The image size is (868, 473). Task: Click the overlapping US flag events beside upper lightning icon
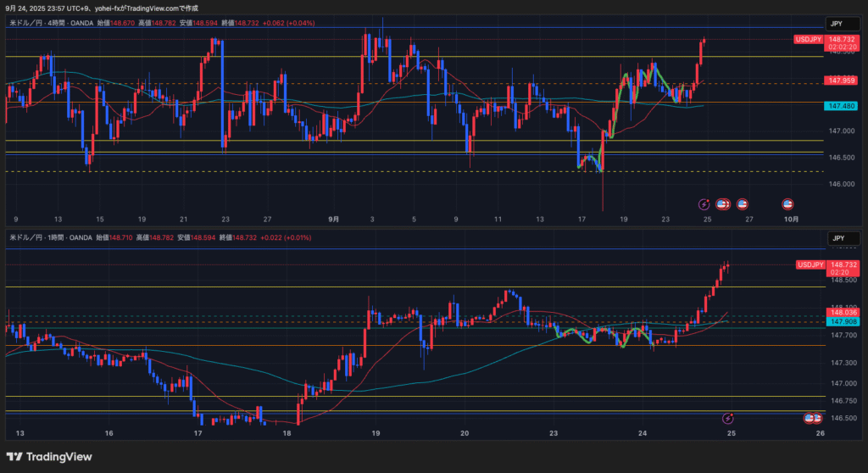723,203
